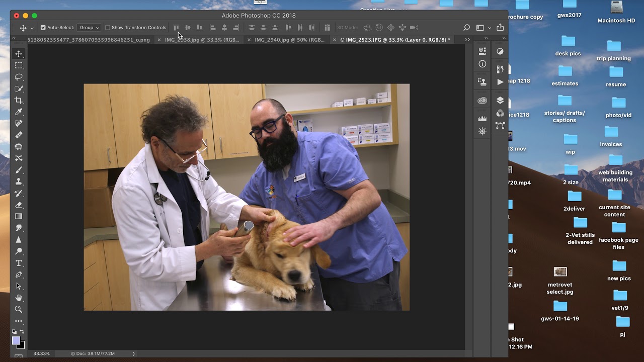Image resolution: width=644 pixels, height=362 pixels.
Task: Click Align left edges icon
Action: 212,28
